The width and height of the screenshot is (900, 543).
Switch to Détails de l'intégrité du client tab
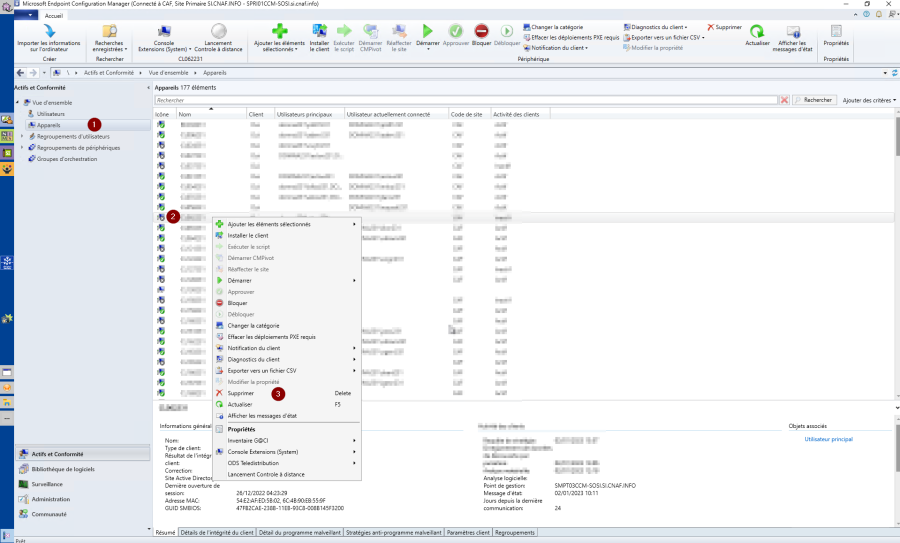(x=217, y=533)
